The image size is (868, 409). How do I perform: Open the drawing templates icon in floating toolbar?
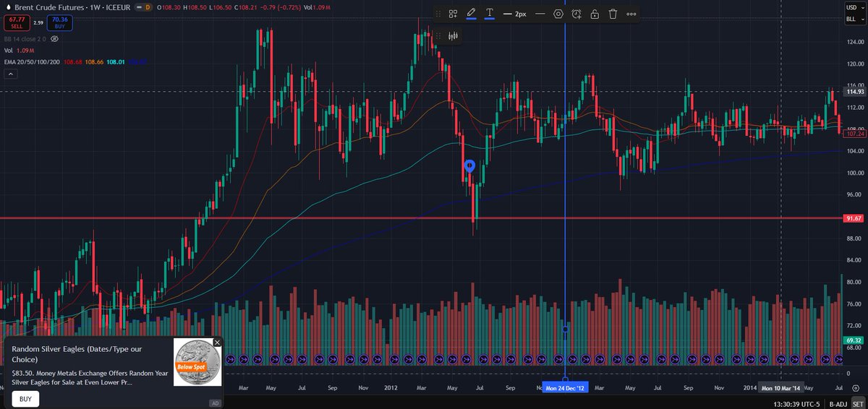453,14
